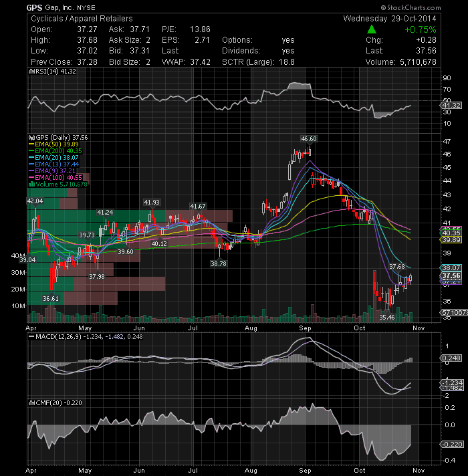Click the 35.46 low price label
The height and width of the screenshot is (476, 468).
tap(387, 318)
